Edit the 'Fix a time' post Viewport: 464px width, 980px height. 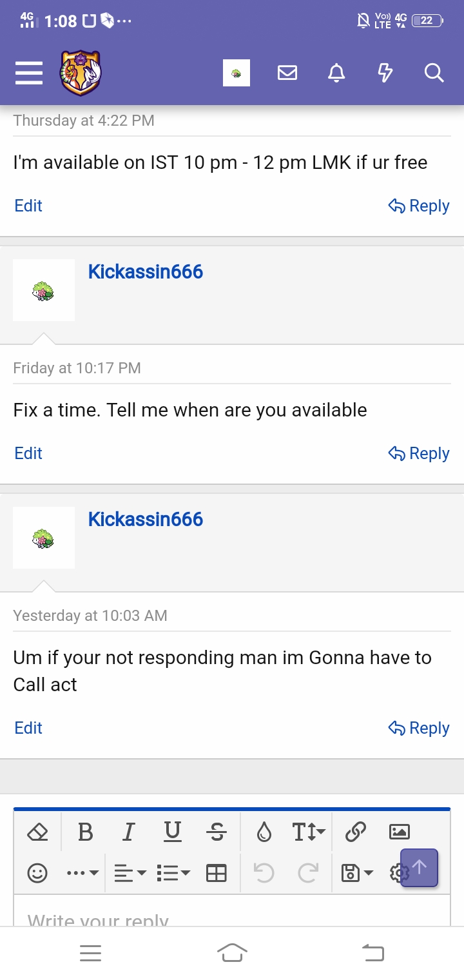pos(28,453)
